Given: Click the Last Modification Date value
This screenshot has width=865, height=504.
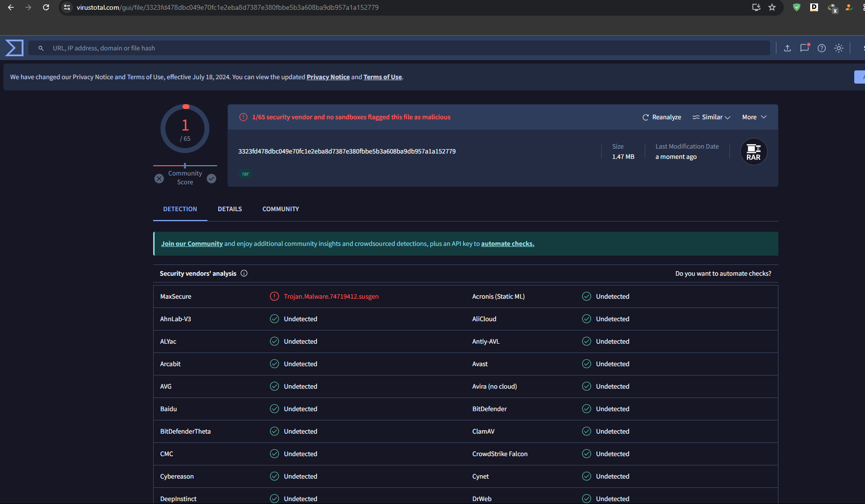Looking at the screenshot, I should click(676, 156).
